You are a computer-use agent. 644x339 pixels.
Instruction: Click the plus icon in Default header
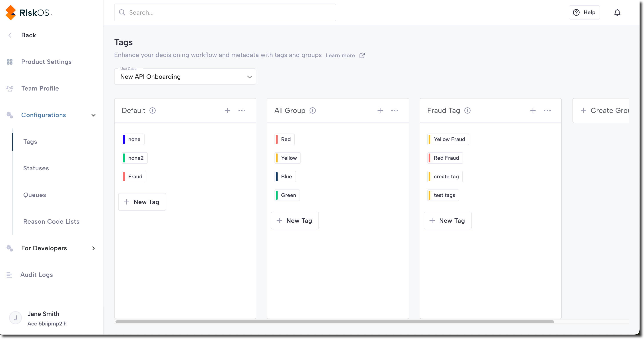pos(227,110)
